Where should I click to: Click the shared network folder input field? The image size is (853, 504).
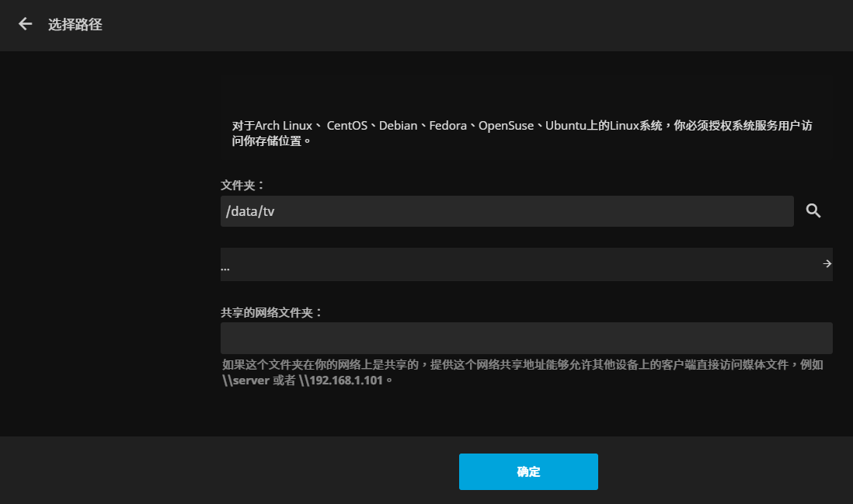click(527, 338)
